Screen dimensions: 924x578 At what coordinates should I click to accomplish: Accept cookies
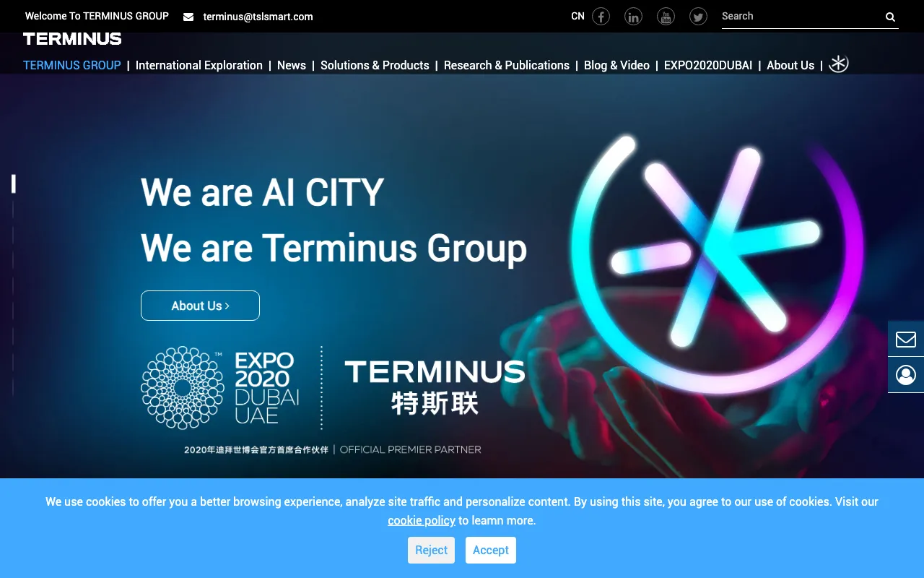click(491, 550)
